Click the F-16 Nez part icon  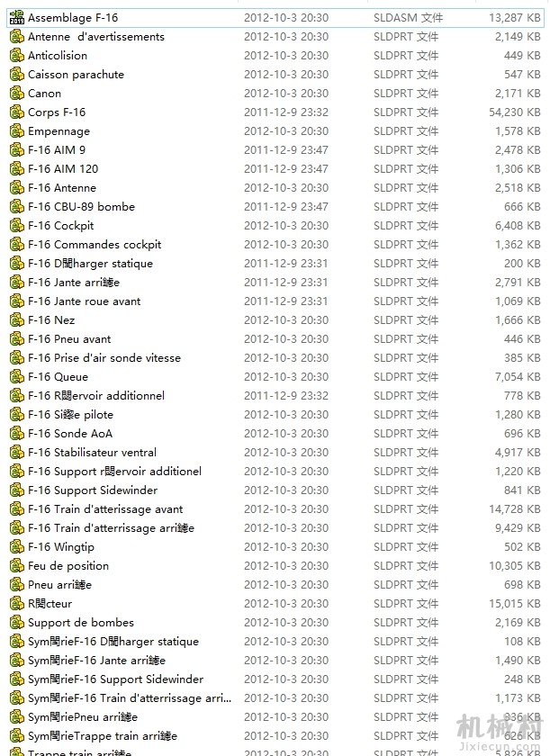[17, 320]
